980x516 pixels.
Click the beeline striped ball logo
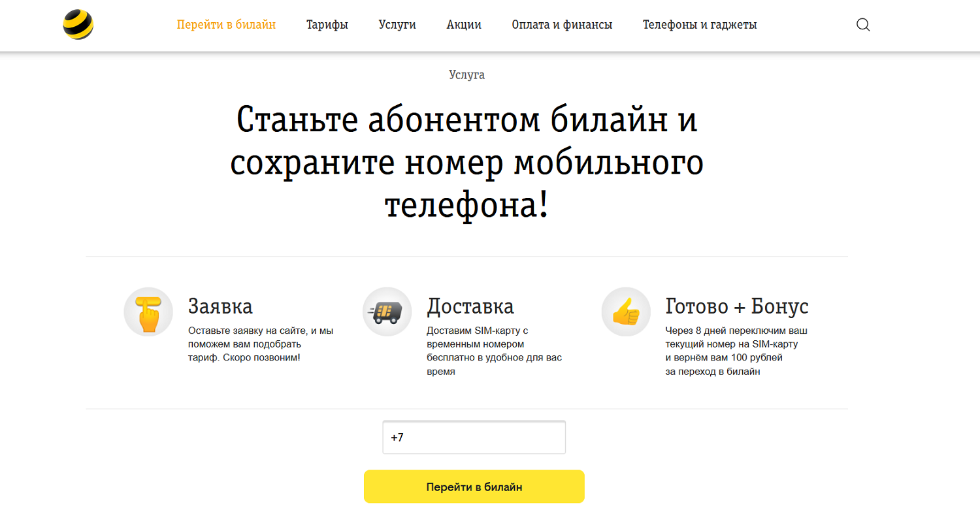(x=78, y=25)
